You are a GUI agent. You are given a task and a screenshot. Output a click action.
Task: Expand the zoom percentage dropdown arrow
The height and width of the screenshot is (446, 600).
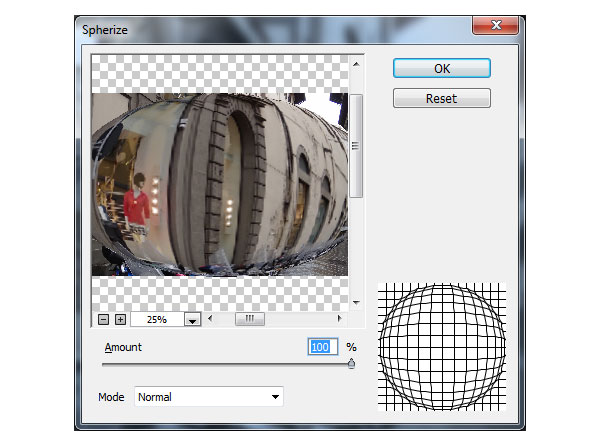pos(193,319)
